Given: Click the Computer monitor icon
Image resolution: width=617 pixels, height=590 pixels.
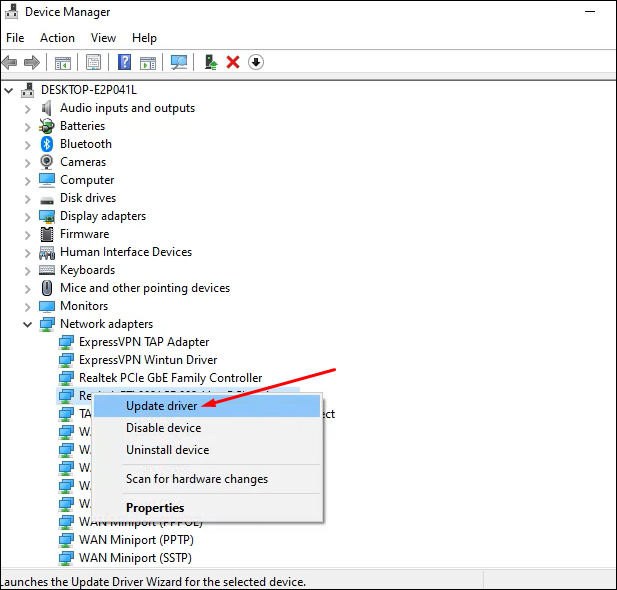Looking at the screenshot, I should tap(47, 180).
